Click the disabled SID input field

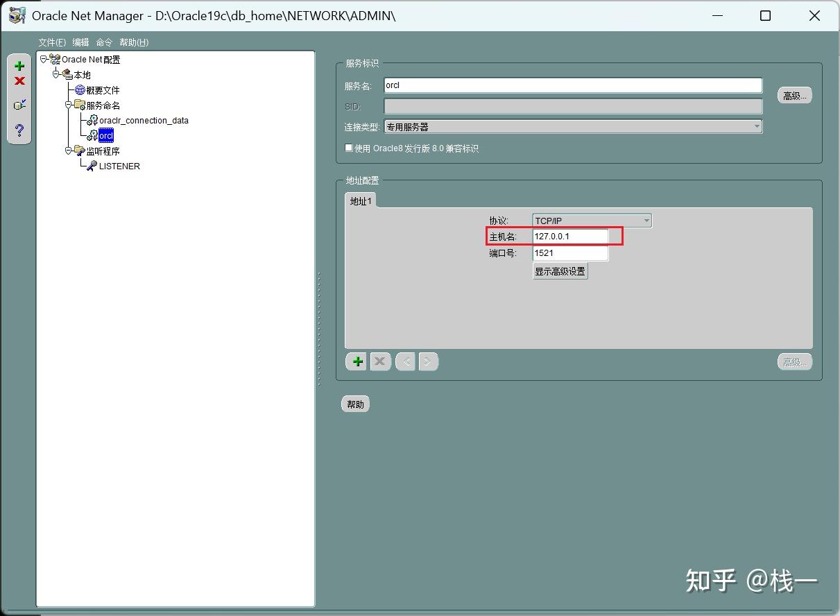click(573, 107)
